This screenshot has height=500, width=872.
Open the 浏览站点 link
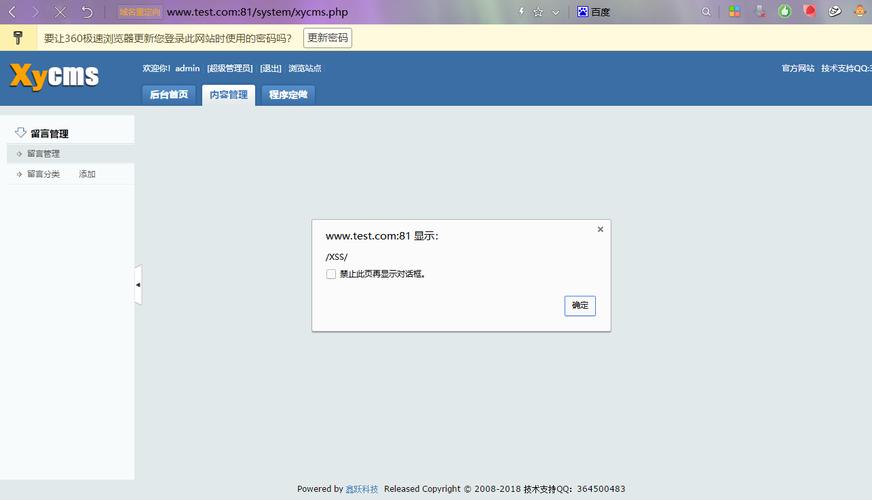coord(305,68)
